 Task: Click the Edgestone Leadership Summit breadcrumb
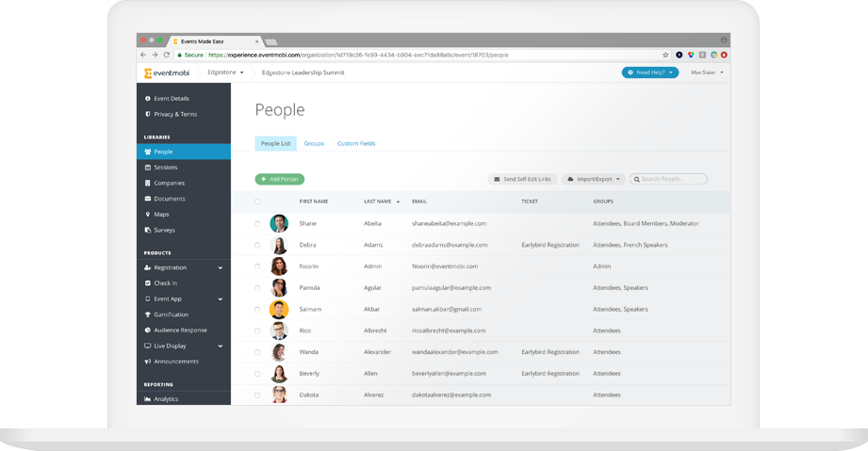(x=303, y=72)
